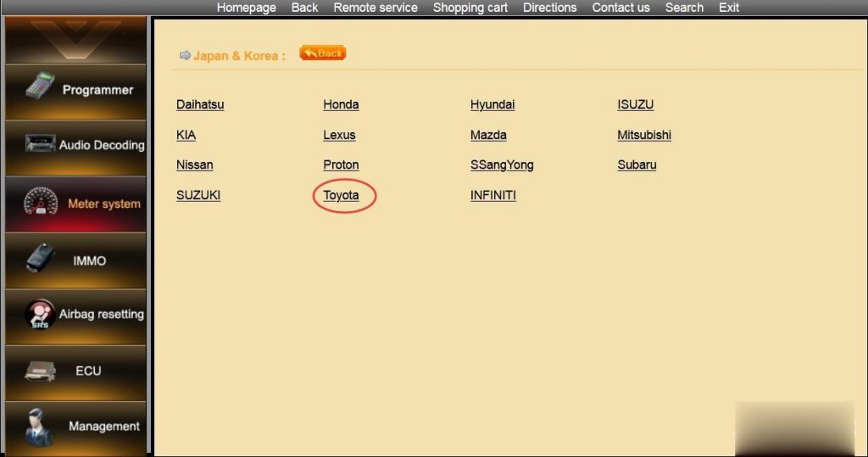Open the Homepage menu item
Viewport: 868px width, 457px height.
(x=247, y=8)
